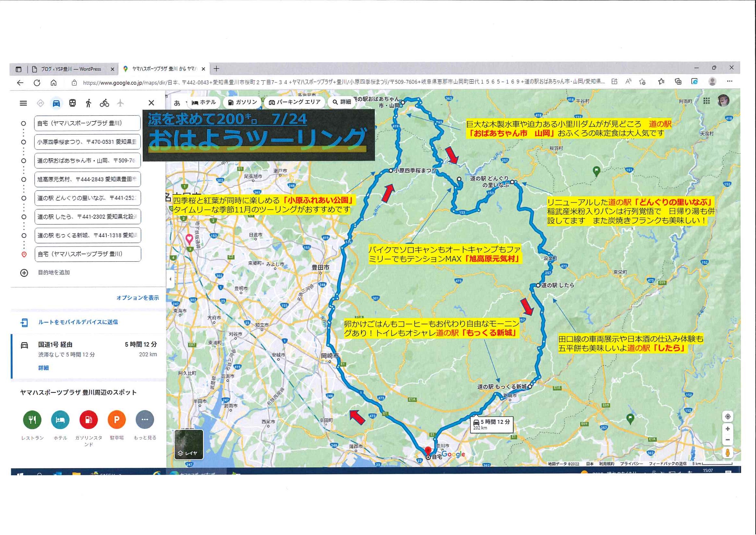
Task: View site information via the lock icon
Action: (74, 83)
